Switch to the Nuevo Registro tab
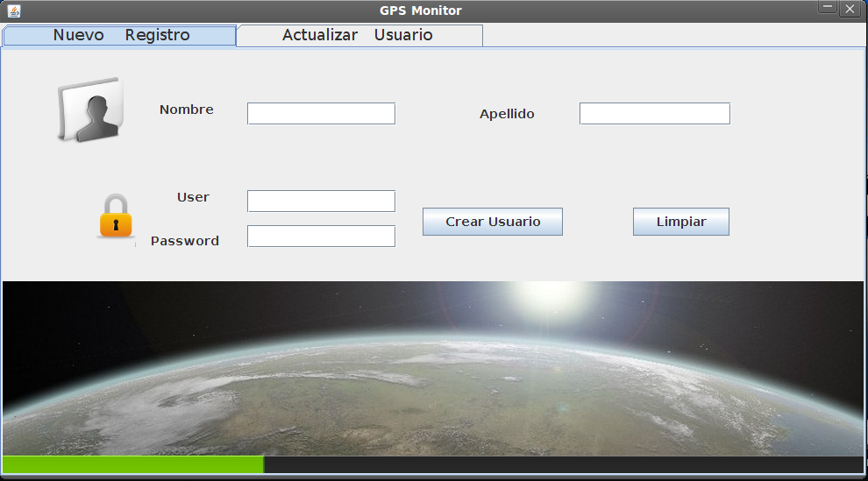 point(119,35)
